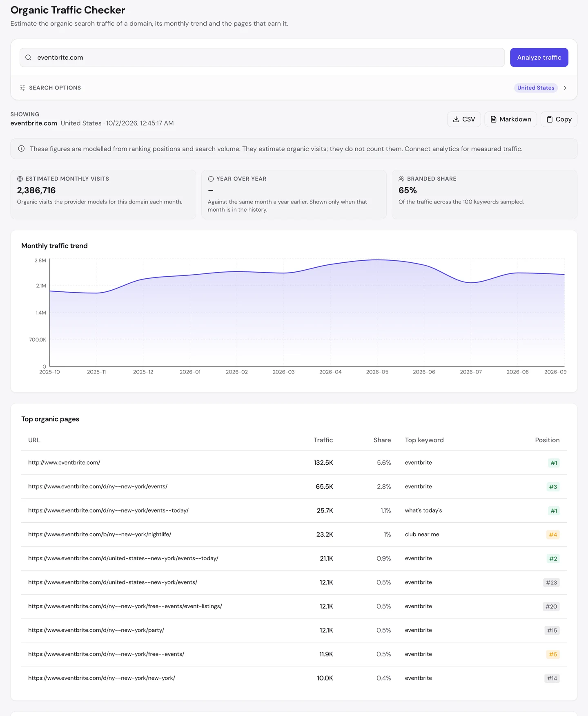Click the 11.9K traffic value
The width and height of the screenshot is (588, 716).
pyautogui.click(x=326, y=654)
